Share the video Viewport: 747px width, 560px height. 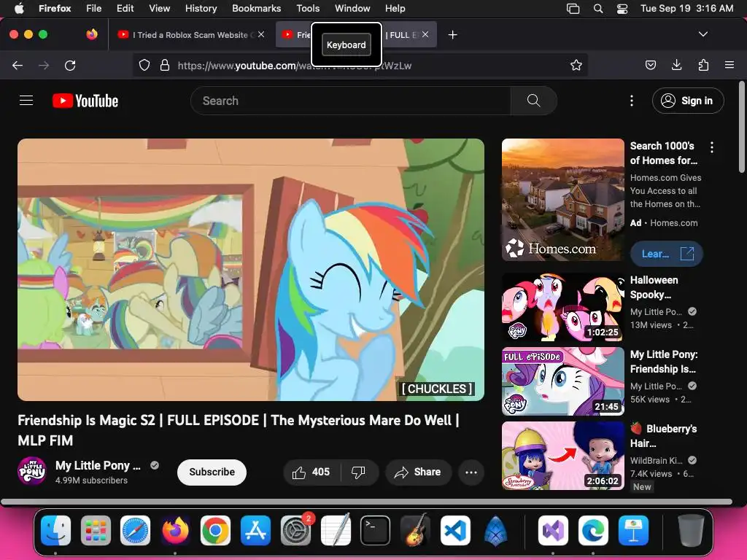click(418, 472)
